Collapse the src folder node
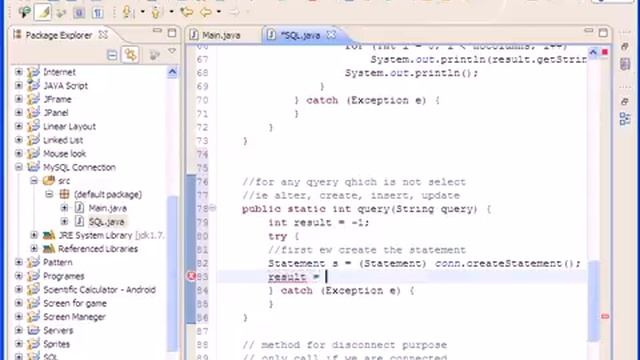 coord(34,180)
